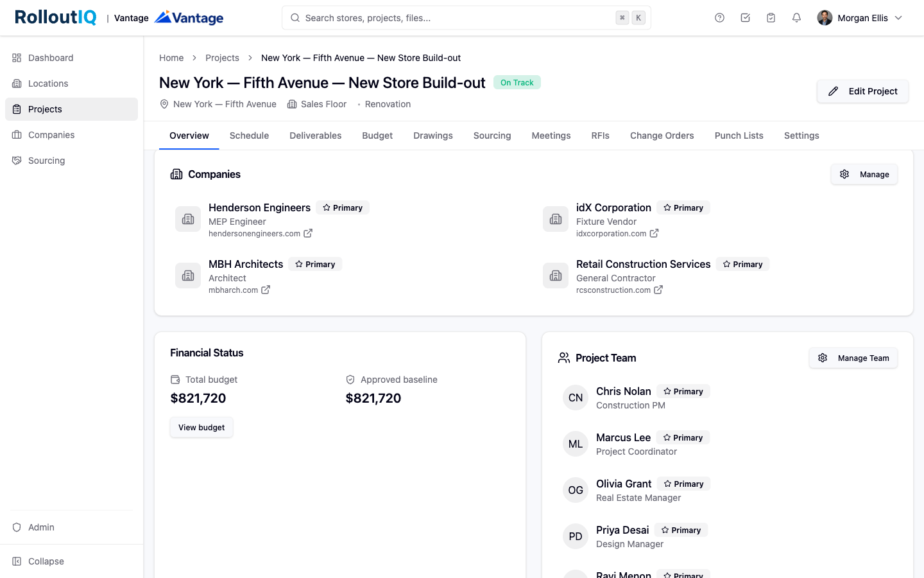Click the Vantage brand logo
The image size is (924, 578).
pos(189,17)
